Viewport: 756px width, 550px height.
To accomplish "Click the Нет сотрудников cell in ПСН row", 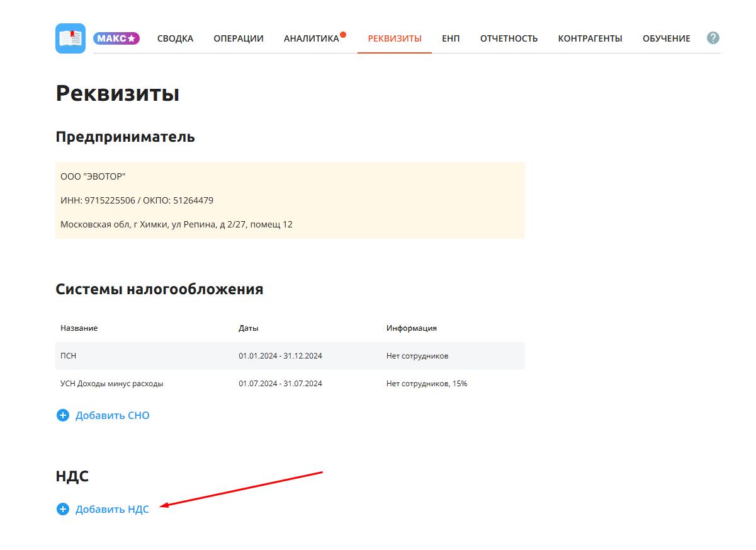I will [x=417, y=356].
